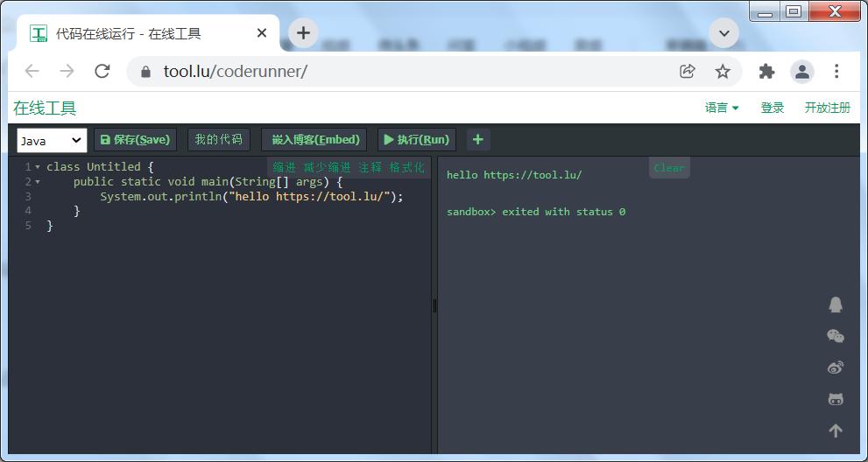
Task: Open the GitHub cat icon link
Action: coord(836,399)
